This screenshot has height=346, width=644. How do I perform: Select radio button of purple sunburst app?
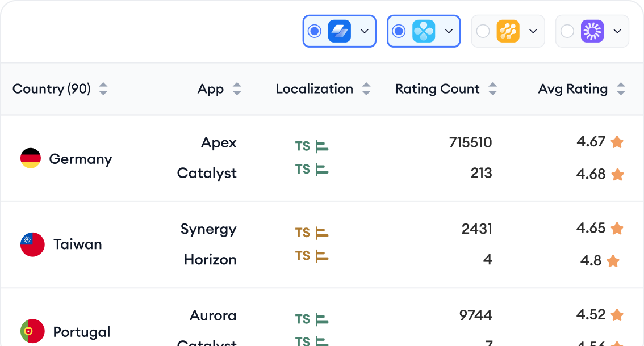pos(567,31)
